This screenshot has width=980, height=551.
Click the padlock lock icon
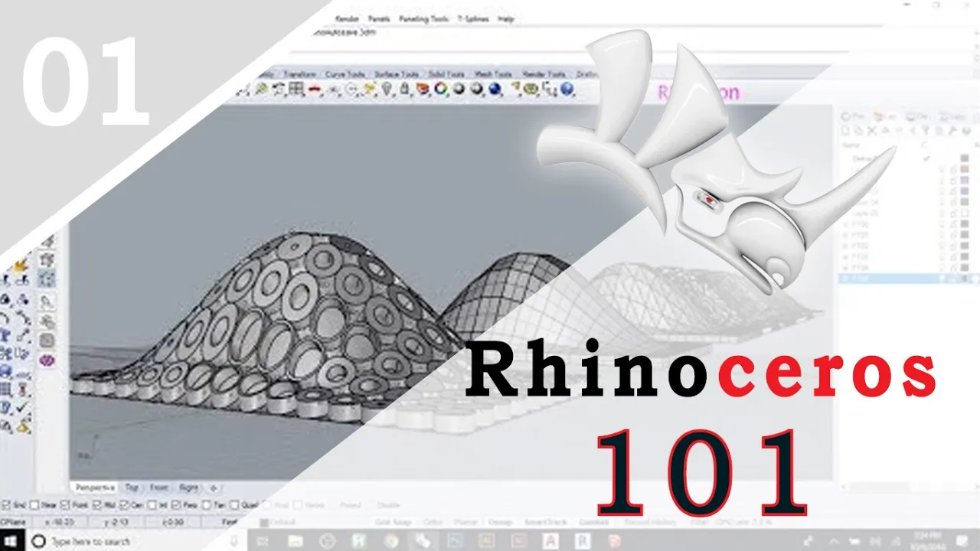405,90
